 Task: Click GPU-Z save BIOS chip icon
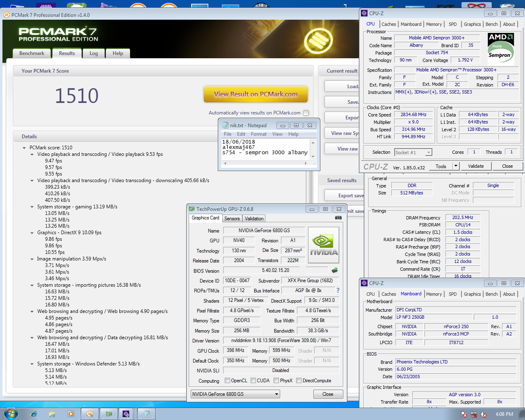tap(335, 270)
